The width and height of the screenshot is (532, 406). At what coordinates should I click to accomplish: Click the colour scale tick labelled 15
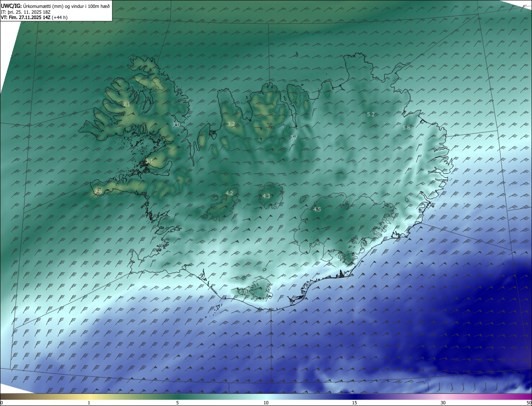355,403
